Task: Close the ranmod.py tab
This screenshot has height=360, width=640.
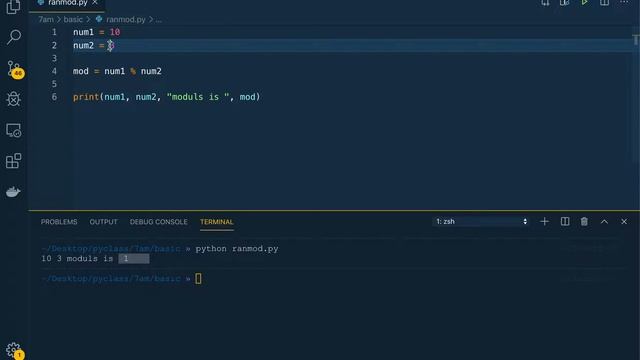Action: (x=95, y=2)
